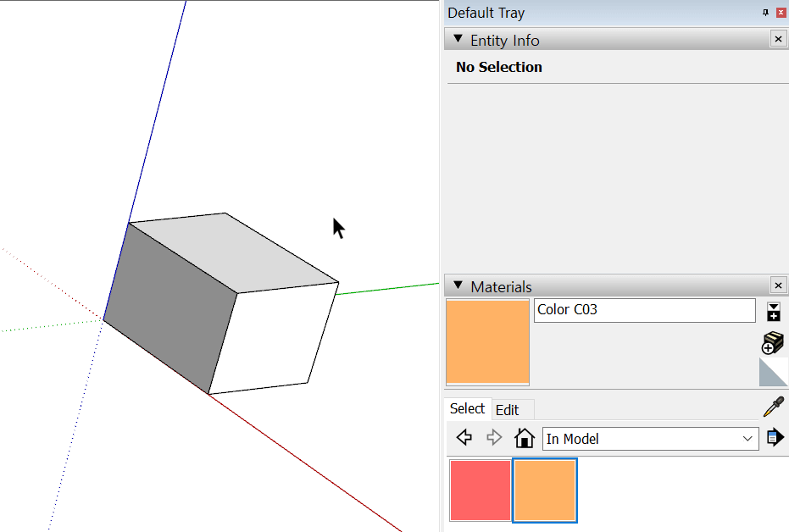Collapse the Entity Info panel

(x=458, y=39)
